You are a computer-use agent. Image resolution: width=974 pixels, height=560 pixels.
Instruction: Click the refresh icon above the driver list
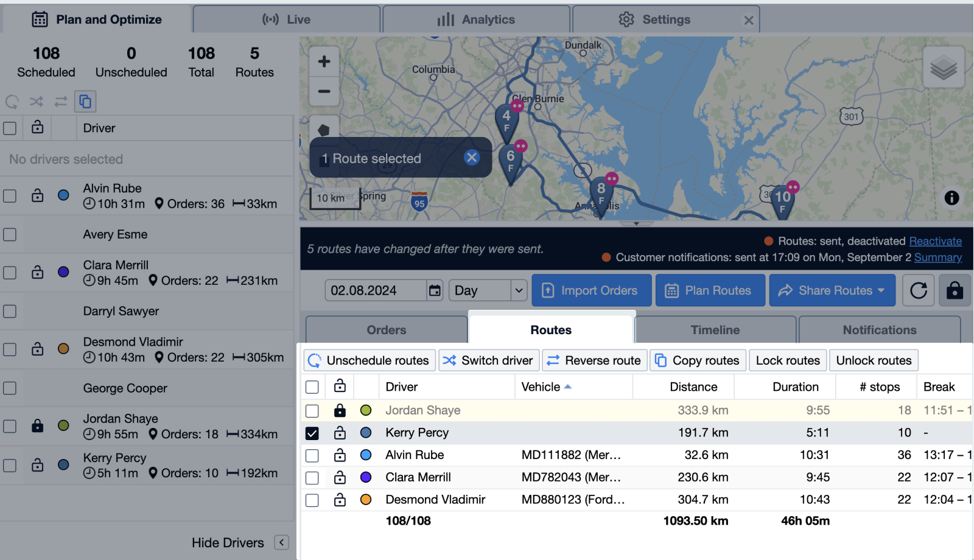(x=12, y=102)
